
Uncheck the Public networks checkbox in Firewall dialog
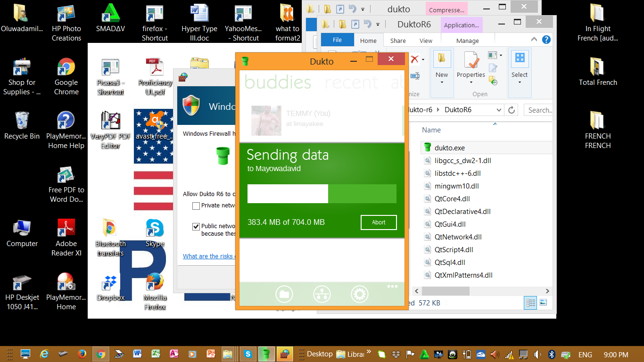point(196,226)
